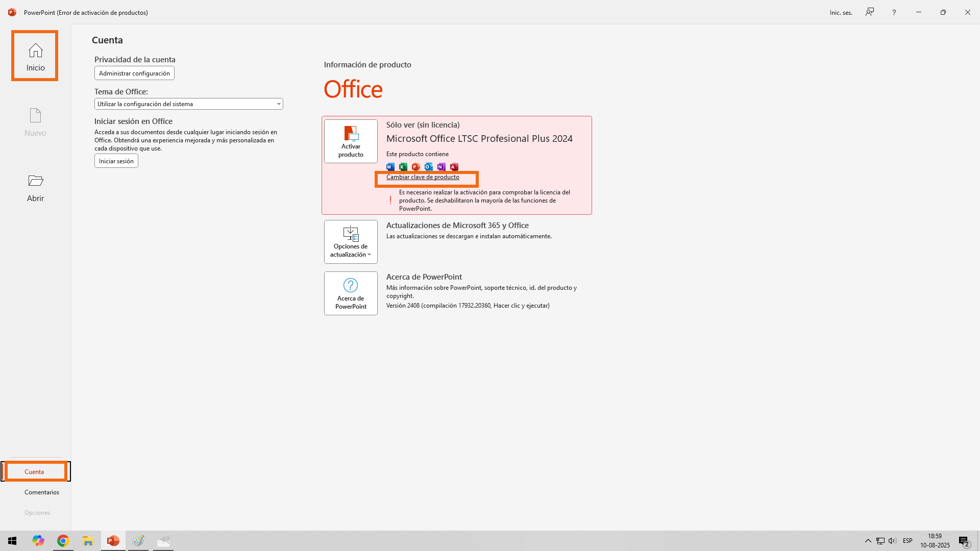Open the network tray icon
The height and width of the screenshot is (551, 980).
click(880, 541)
